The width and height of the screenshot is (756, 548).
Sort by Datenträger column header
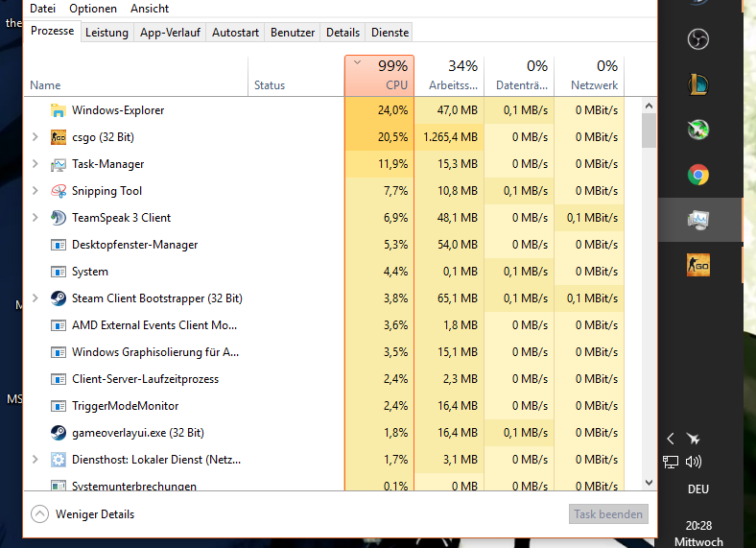pyautogui.click(x=519, y=76)
